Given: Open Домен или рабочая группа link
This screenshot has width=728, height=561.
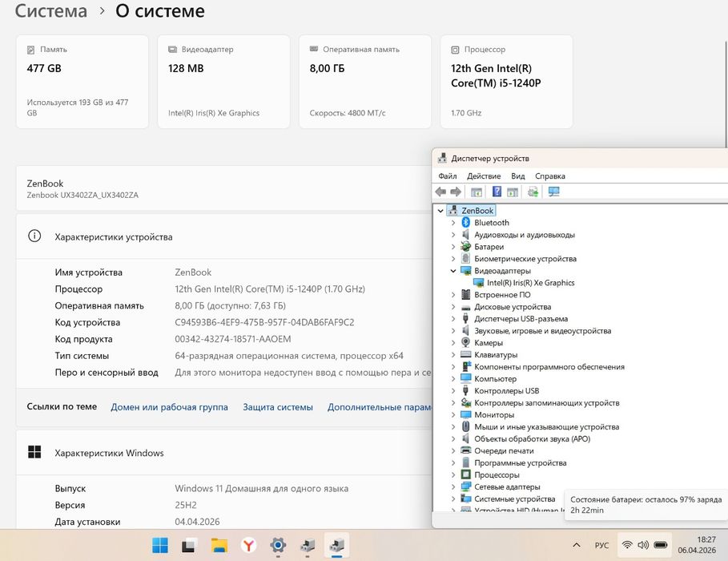Looking at the screenshot, I should 170,406.
